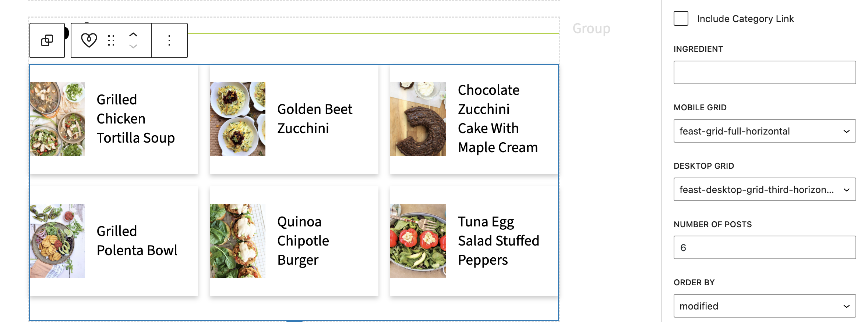Image resolution: width=868 pixels, height=322 pixels.
Task: Open the block options three-dot menu
Action: click(169, 40)
